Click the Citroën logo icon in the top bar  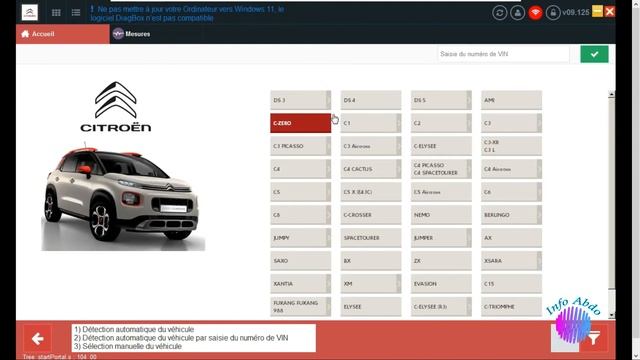tap(30, 12)
